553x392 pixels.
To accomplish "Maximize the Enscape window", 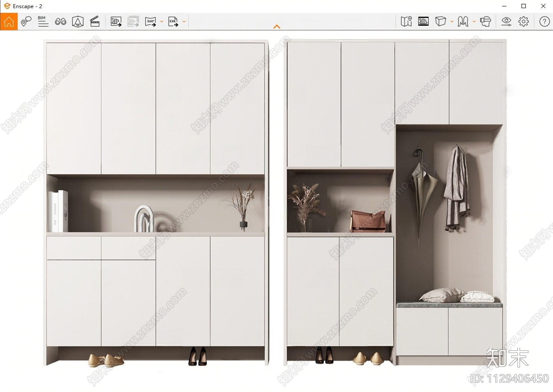I will click(524, 6).
